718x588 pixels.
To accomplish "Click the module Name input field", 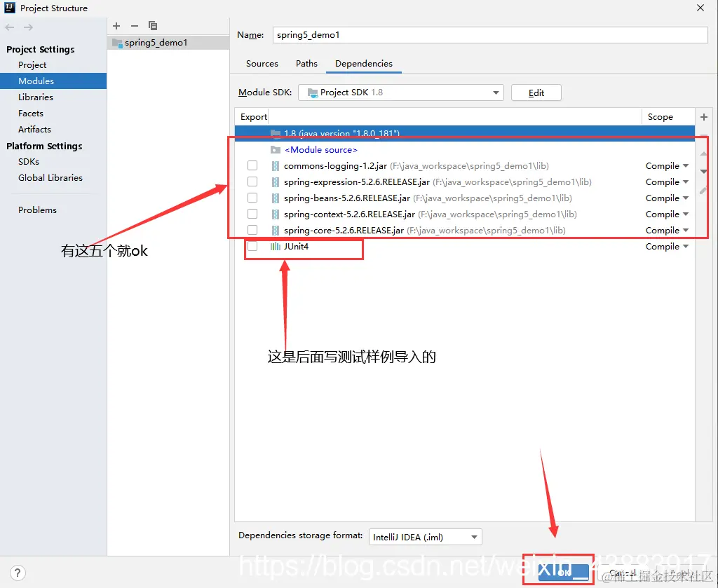I will point(490,35).
